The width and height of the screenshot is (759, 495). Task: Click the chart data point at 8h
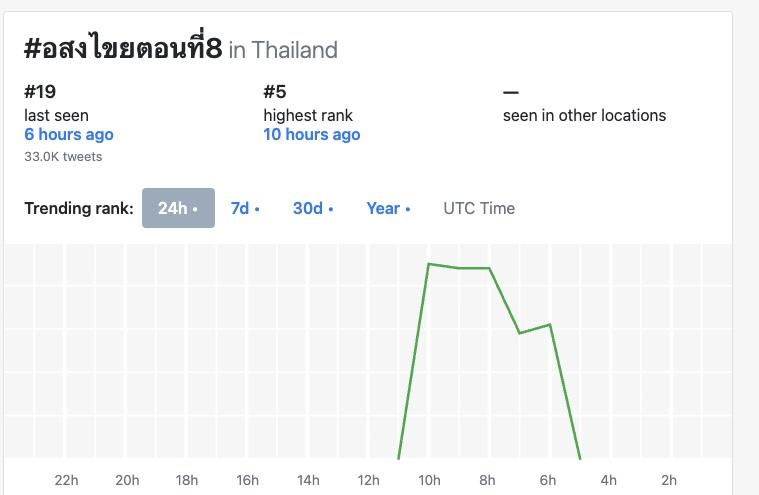(489, 268)
